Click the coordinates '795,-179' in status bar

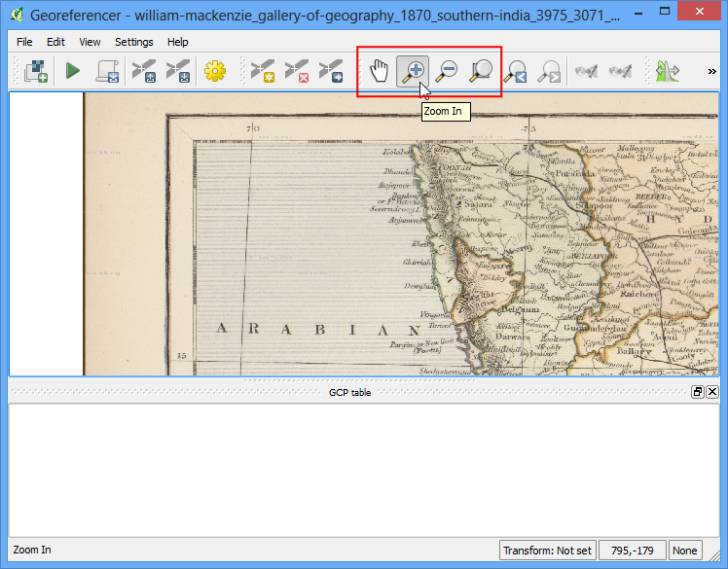(633, 551)
